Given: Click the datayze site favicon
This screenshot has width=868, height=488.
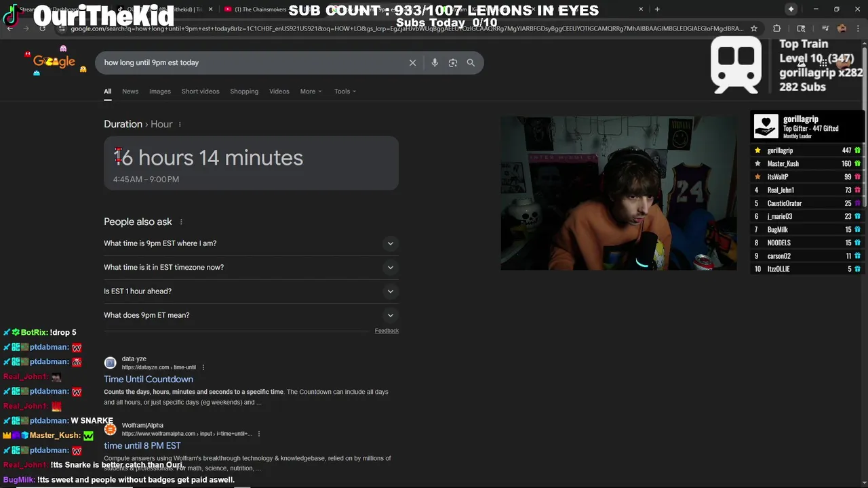Looking at the screenshot, I should pyautogui.click(x=111, y=363).
